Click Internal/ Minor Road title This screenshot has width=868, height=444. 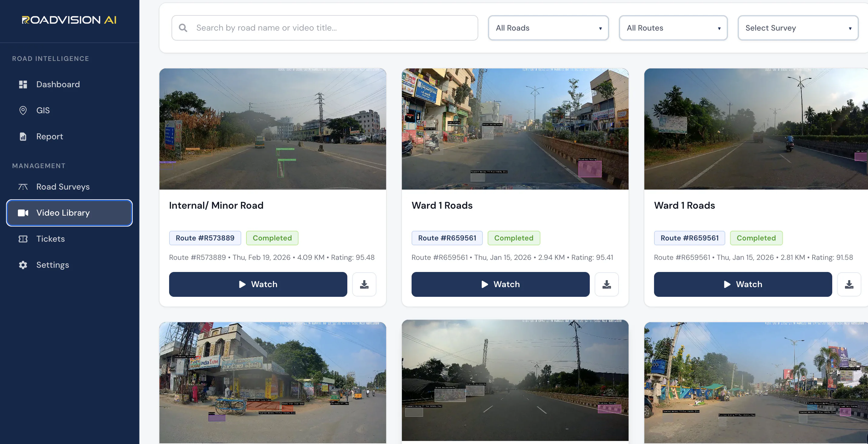click(x=216, y=205)
